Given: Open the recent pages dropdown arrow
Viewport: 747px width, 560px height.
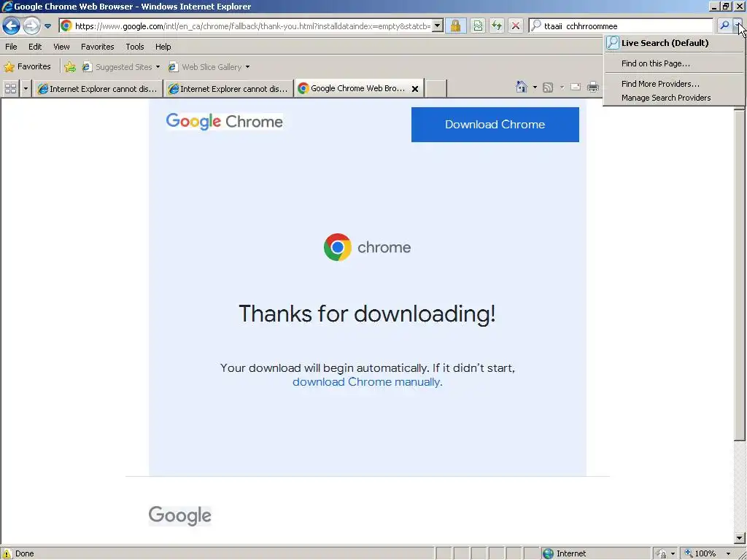Looking at the screenshot, I should coord(47,26).
